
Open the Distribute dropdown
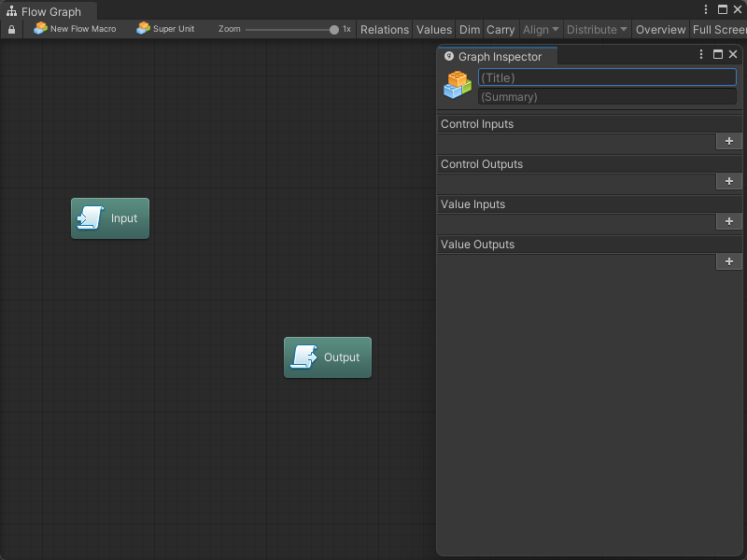[597, 30]
